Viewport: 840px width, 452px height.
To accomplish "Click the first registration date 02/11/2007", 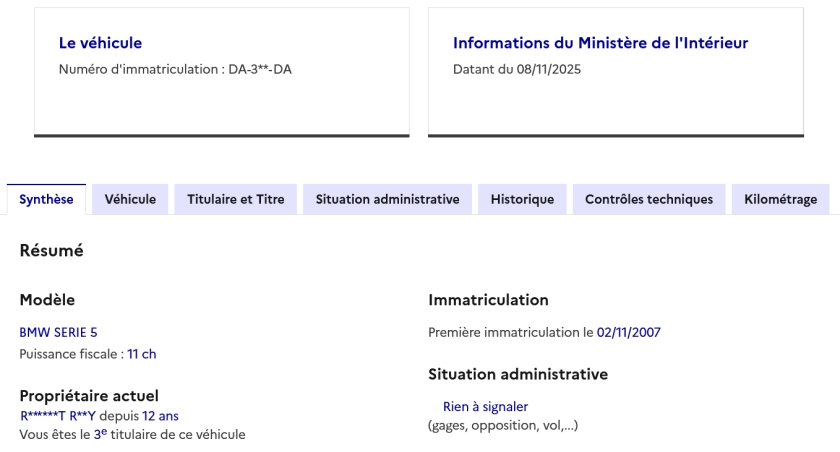I will point(628,332).
